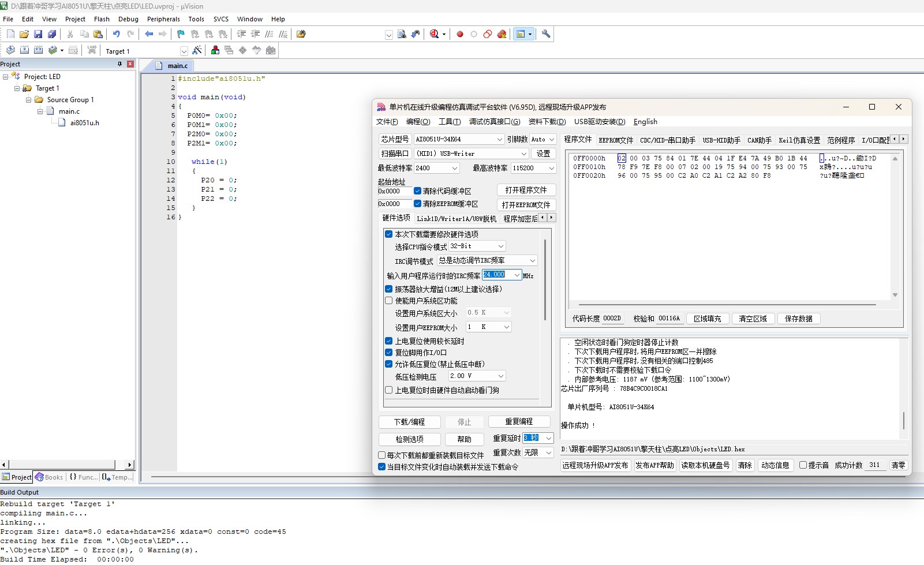Navigate backwards with the blue left arrow
Screen dimensions: 924x565
click(149, 35)
